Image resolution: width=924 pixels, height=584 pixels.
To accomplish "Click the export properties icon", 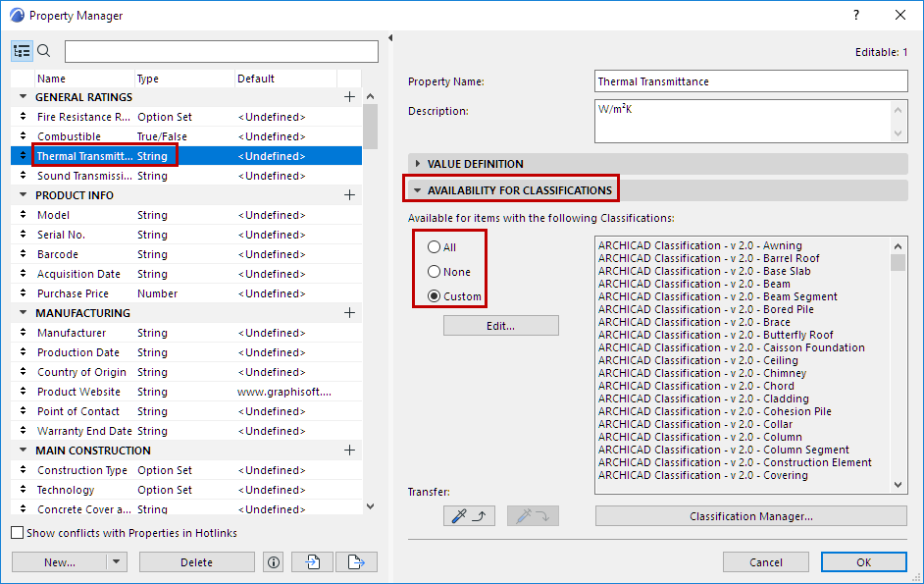I will click(356, 562).
